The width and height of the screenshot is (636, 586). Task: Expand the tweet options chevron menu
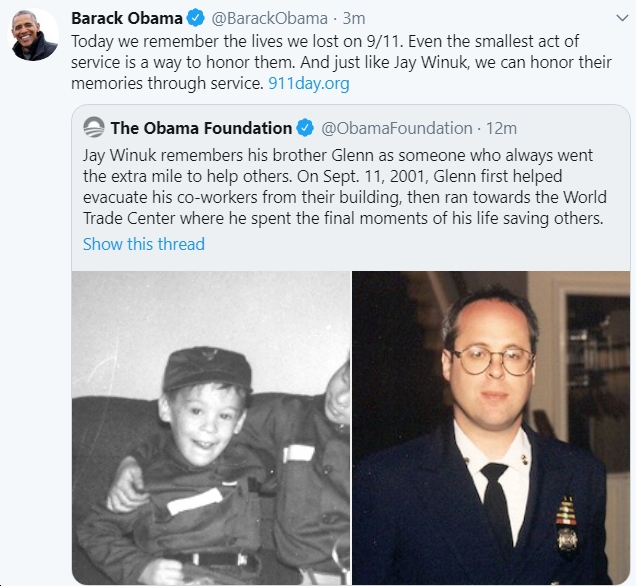pyautogui.click(x=622, y=18)
